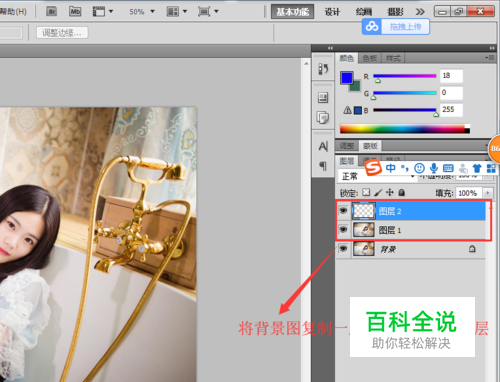
Task: Hide 图层 2 with eye icon
Action: [343, 210]
